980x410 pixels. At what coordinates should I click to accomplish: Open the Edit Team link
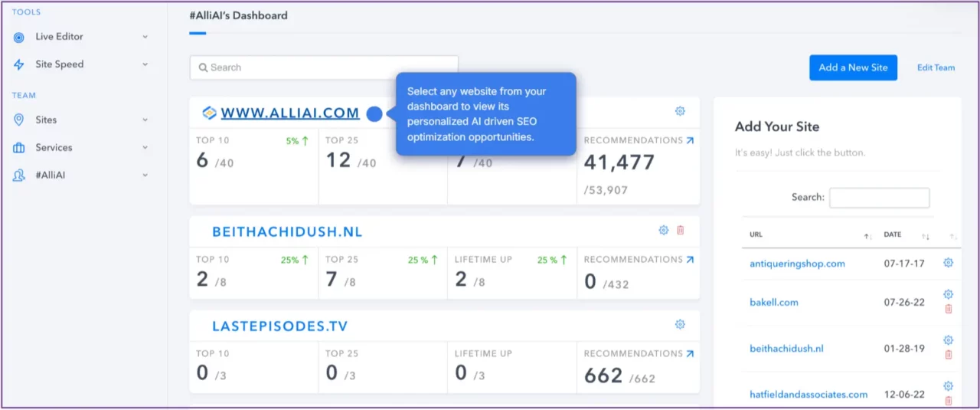tap(936, 67)
